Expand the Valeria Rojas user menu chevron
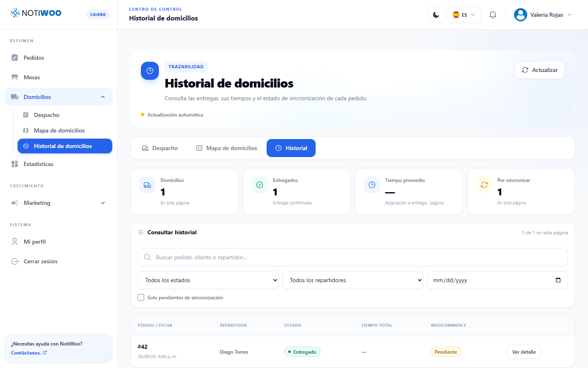Screen dimensions: 588x368 (x=570, y=15)
